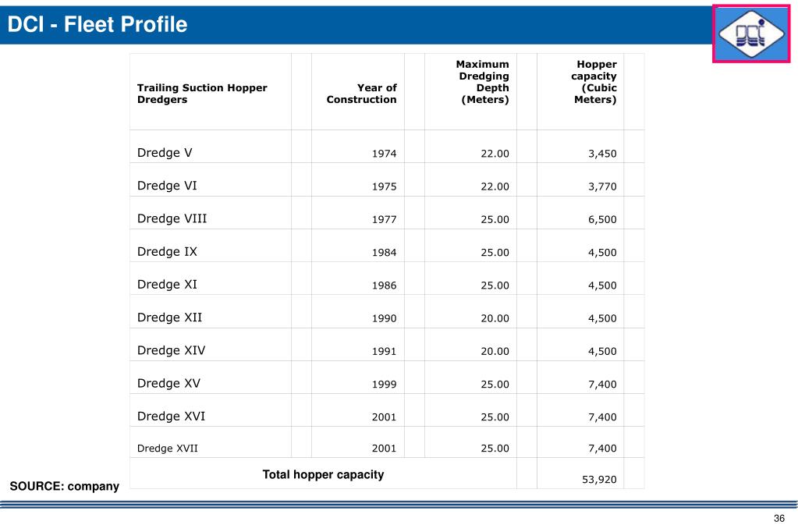The width and height of the screenshot is (798, 532).
Task: Select the 'Dredge XI' row name
Action: click(x=167, y=285)
